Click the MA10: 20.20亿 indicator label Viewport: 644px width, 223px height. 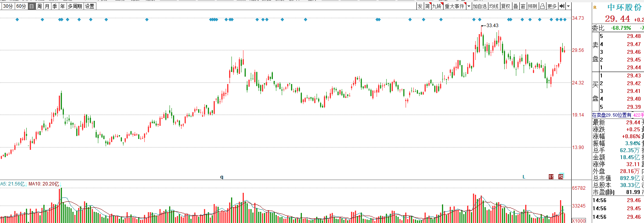pyautogui.click(x=44, y=184)
